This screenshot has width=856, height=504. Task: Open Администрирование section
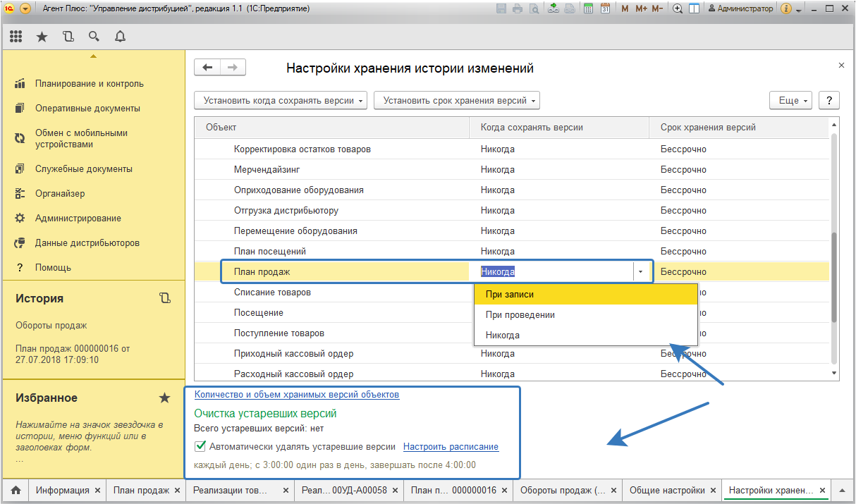pos(78,219)
